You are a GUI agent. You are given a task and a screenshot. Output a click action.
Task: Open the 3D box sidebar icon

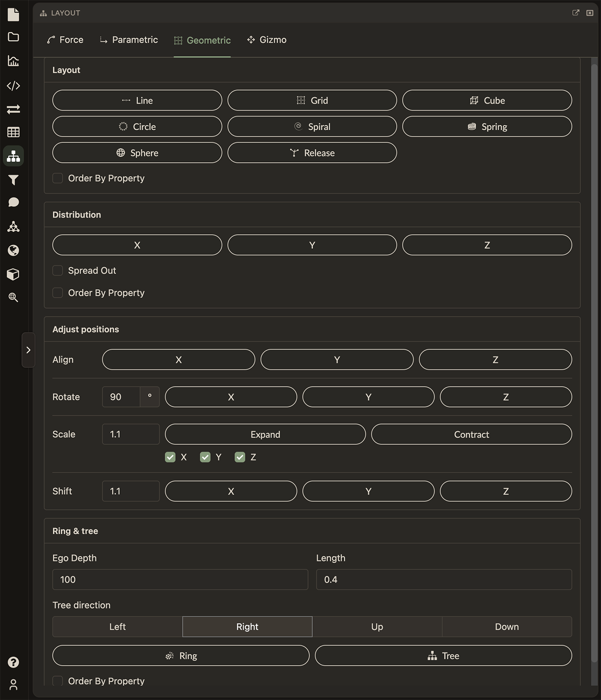[14, 274]
